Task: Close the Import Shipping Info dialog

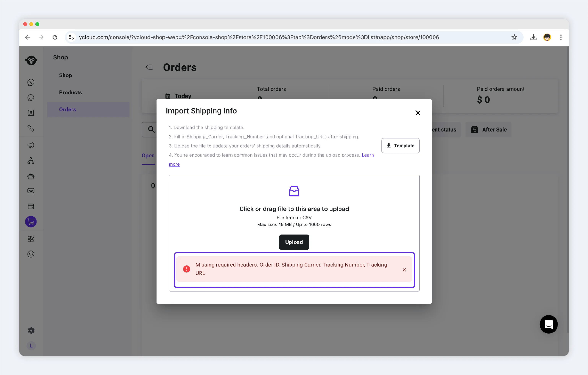Action: click(418, 113)
